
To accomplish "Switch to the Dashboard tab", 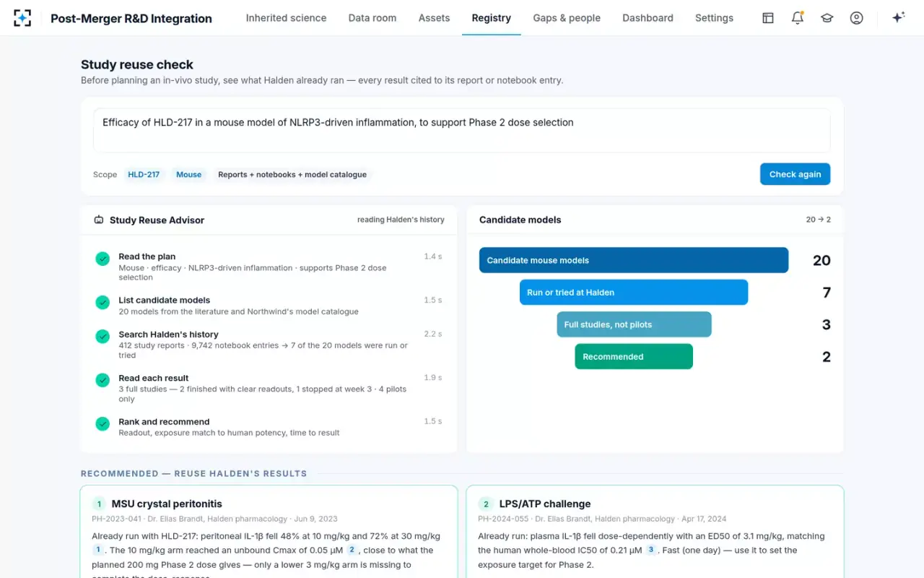I will [648, 18].
